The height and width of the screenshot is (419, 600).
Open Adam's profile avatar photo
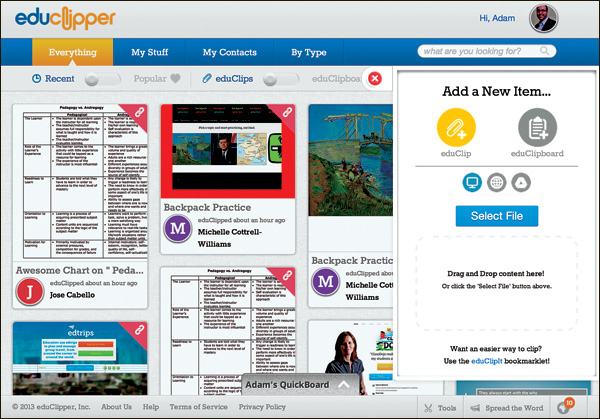tap(543, 18)
